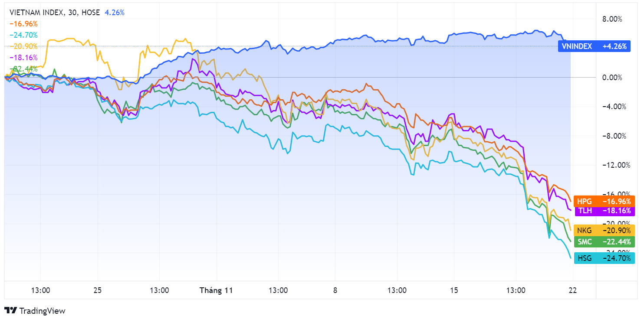Click the 0.00% price scale label

(x=613, y=78)
